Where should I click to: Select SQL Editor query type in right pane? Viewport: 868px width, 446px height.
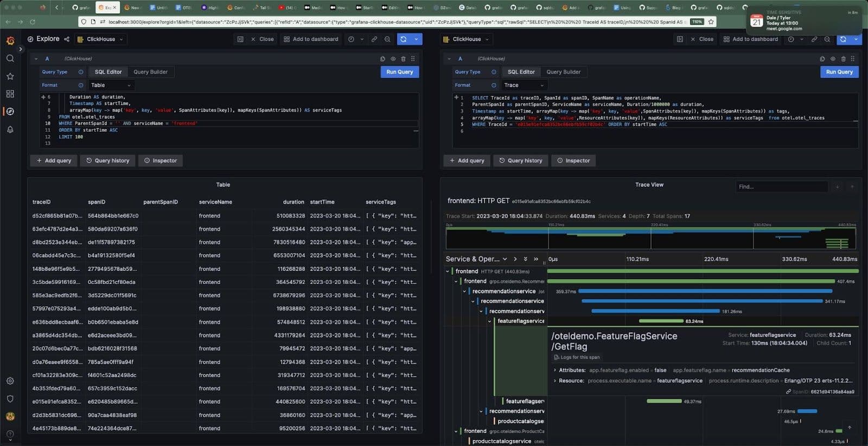pyautogui.click(x=521, y=72)
